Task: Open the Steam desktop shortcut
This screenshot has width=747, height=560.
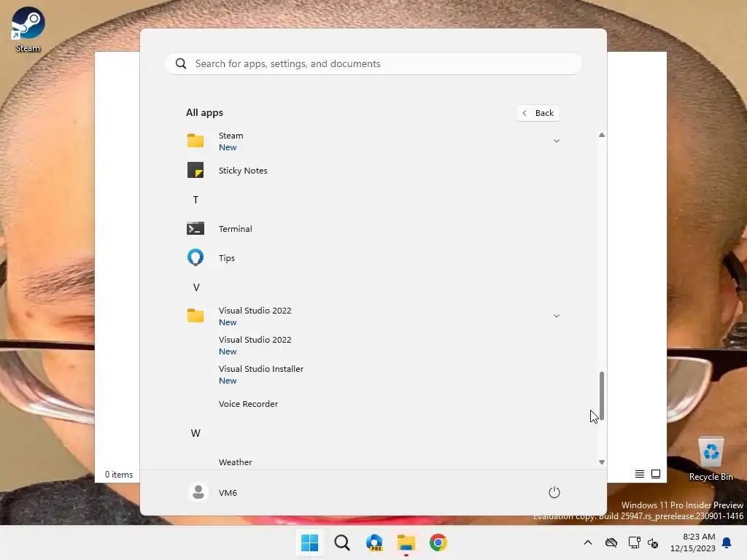Action: [28, 28]
